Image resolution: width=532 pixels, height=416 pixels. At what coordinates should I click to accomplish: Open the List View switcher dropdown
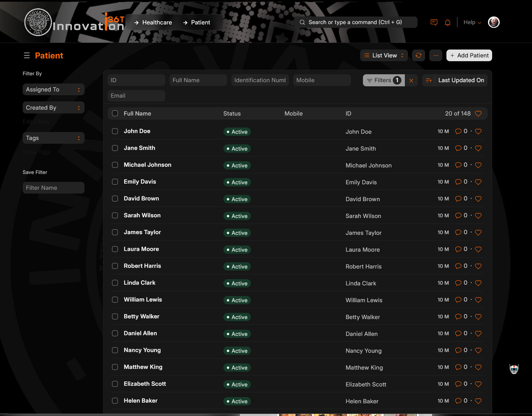click(384, 55)
